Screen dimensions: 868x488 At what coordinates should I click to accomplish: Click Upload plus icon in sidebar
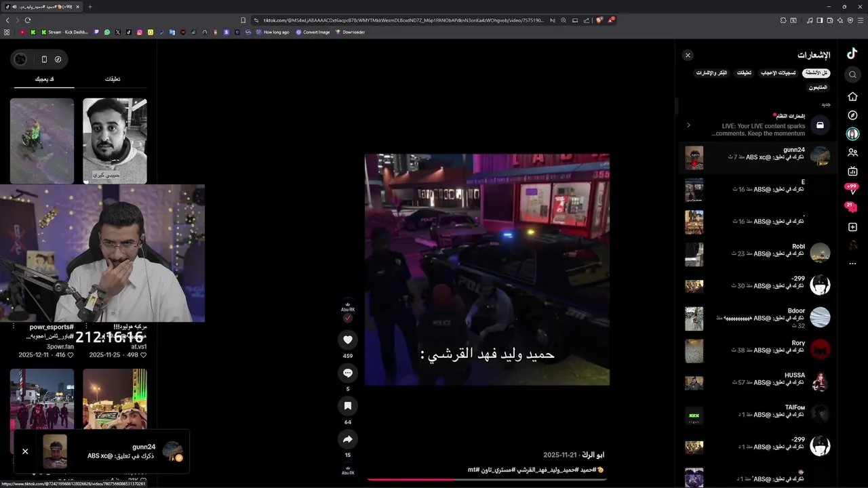point(853,227)
